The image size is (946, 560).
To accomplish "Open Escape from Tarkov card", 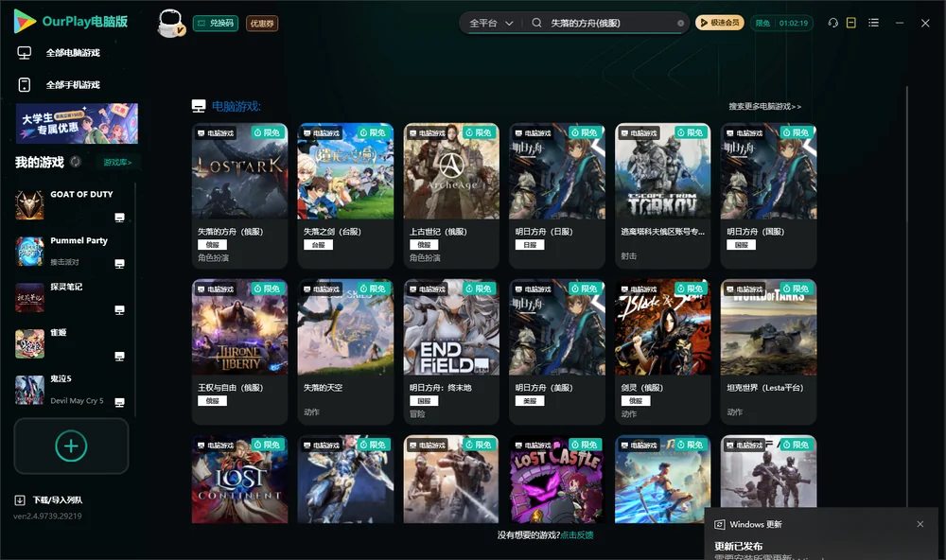I will click(x=662, y=196).
